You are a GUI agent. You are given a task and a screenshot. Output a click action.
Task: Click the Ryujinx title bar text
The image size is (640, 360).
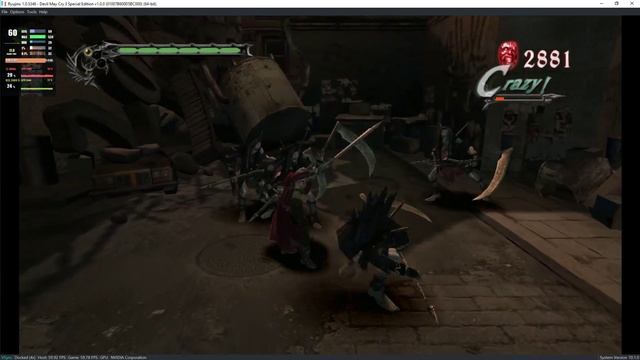82,4
